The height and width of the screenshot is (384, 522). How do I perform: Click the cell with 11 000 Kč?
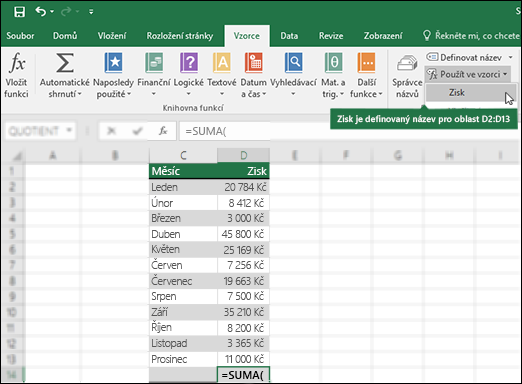[243, 359]
